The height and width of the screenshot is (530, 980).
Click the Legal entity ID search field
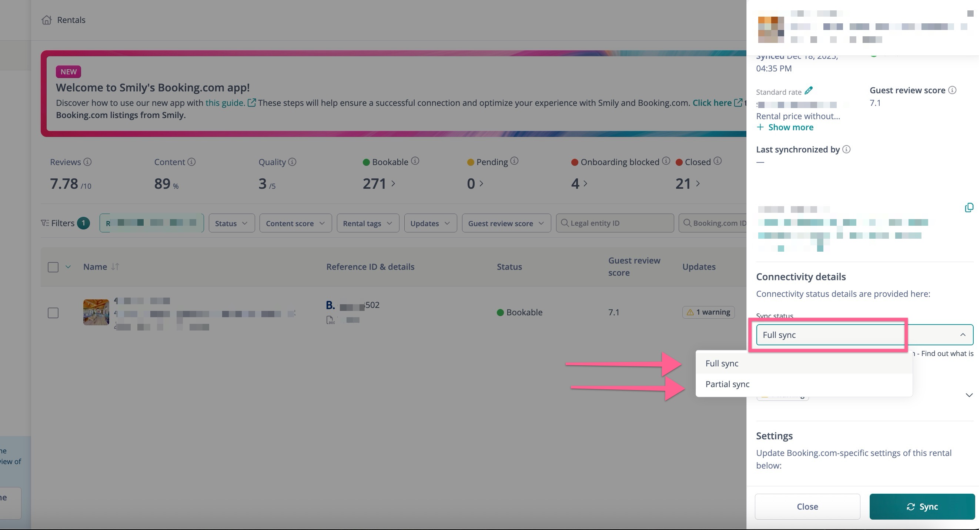(x=615, y=223)
